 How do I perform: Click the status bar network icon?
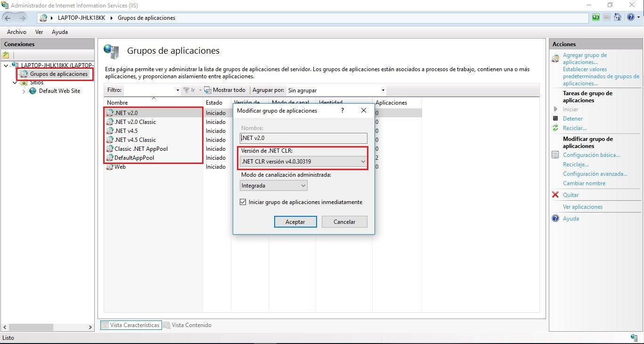tap(634, 338)
